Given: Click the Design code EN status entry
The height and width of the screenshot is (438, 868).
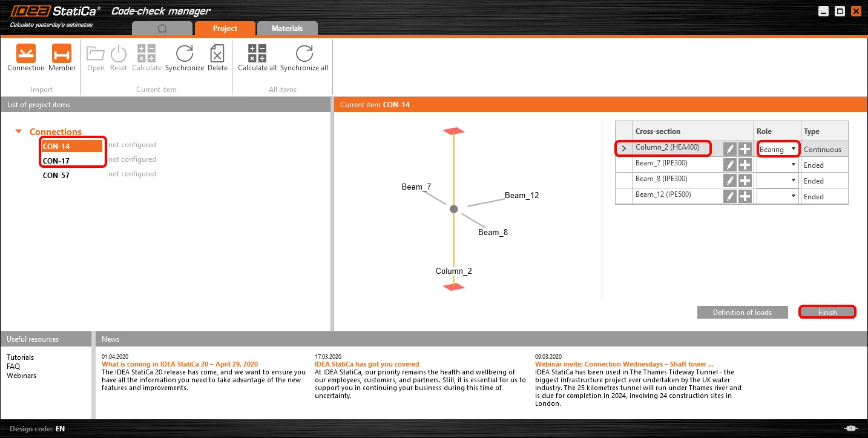Looking at the screenshot, I should click(x=37, y=429).
